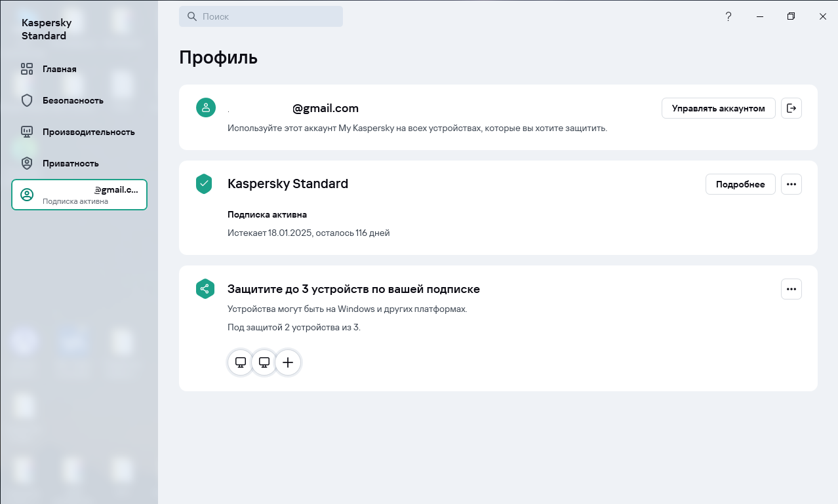This screenshot has height=504, width=838.
Task: Open help via question mark icon
Action: [x=728, y=16]
